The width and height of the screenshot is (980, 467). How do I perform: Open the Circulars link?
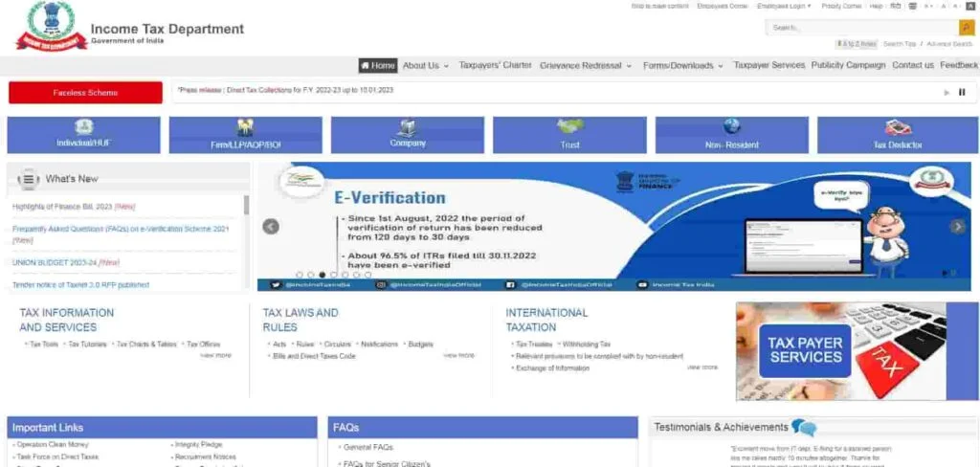click(x=338, y=345)
